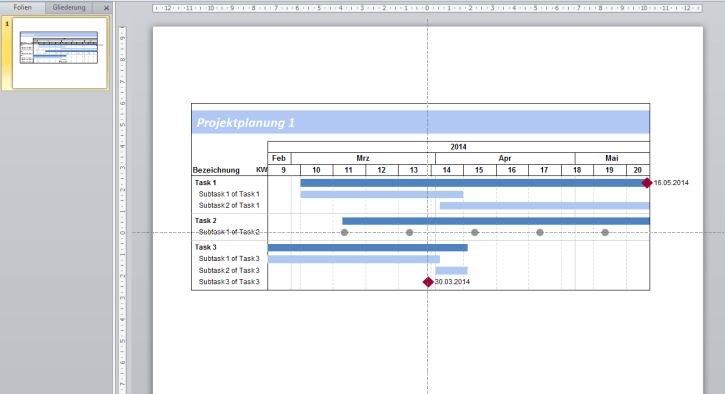The width and height of the screenshot is (725, 394).
Task: Select the red milestone diamond at 30.03.2014
Action: point(428,282)
